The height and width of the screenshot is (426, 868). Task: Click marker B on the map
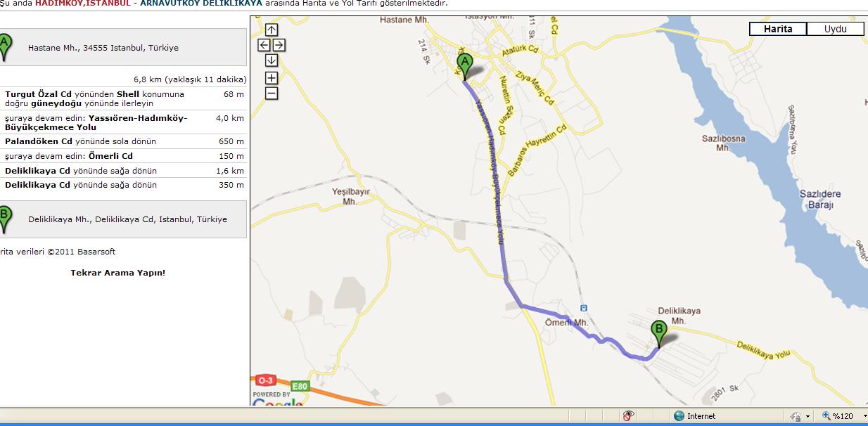(659, 333)
